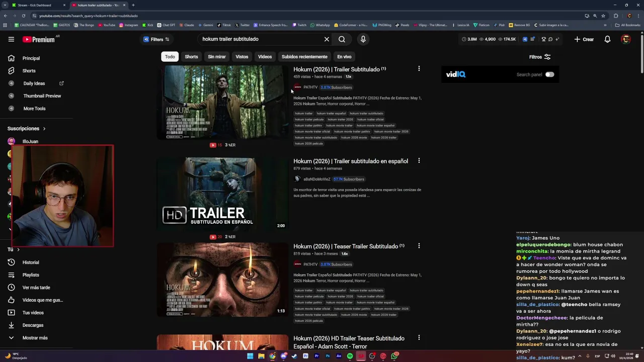This screenshot has width=644, height=362.
Task: Open All Bookmarks folder in the bookmarks bar
Action: click(x=627, y=25)
